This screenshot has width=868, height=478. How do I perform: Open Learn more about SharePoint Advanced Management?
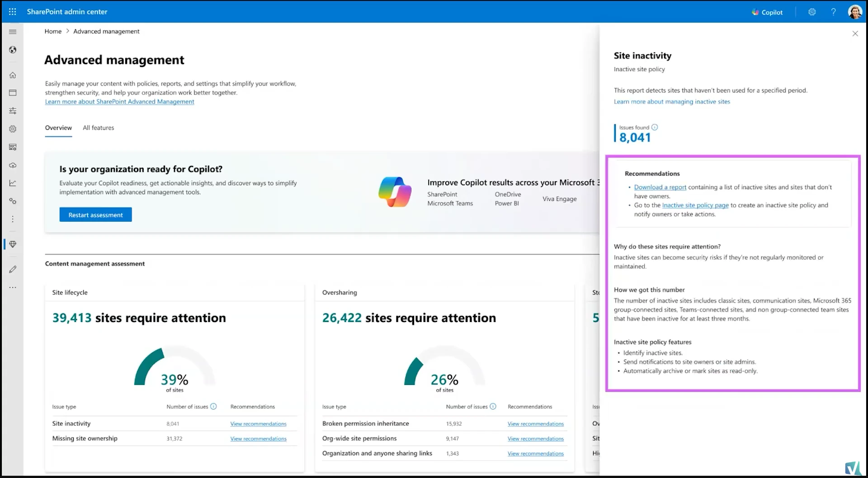pyautogui.click(x=119, y=102)
